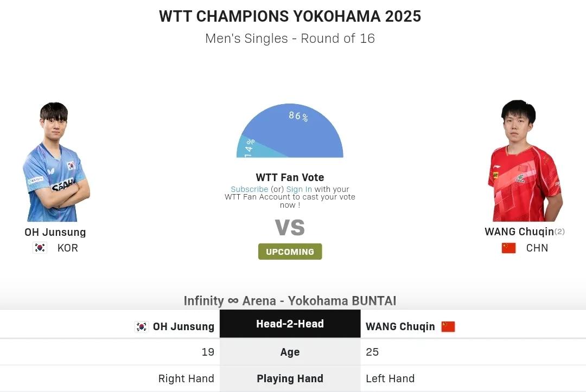586x392 pixels.
Task: Click the Age row label
Action: coord(290,352)
